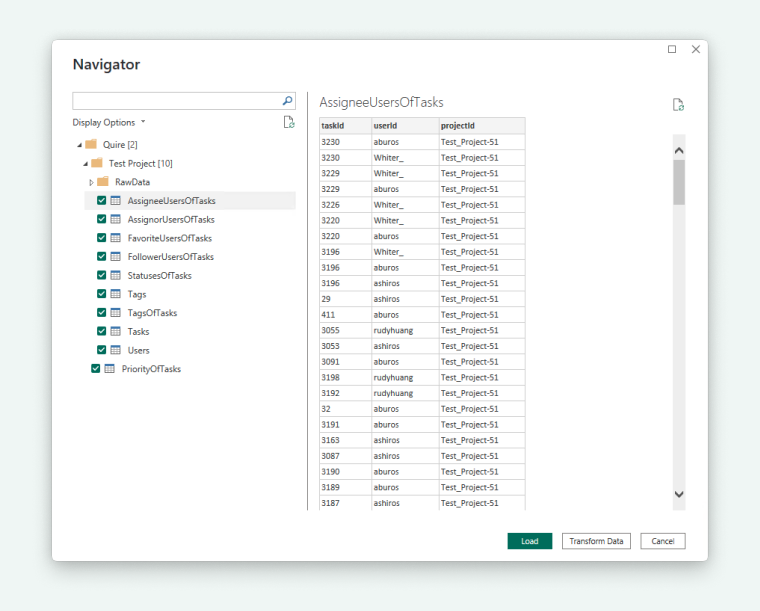Click the Transform Data button

[x=596, y=541]
